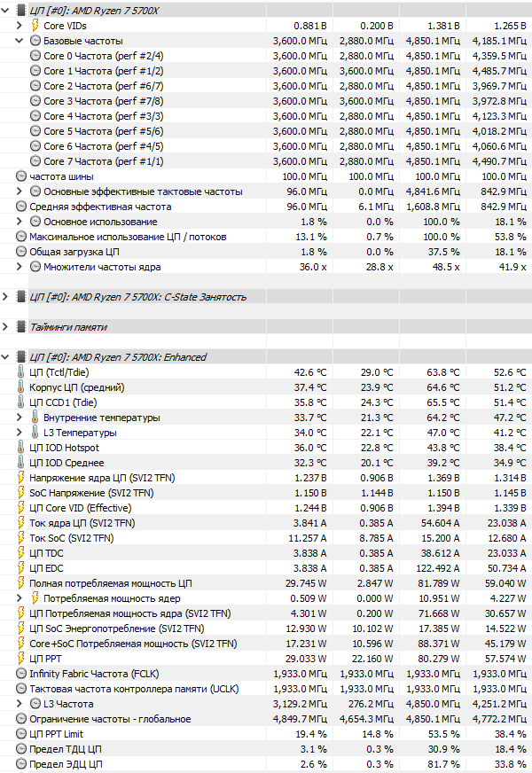The image size is (532, 773).
Task: Click the thermometer icon of ЦП IOD Hotspot
Action: [x=20, y=448]
